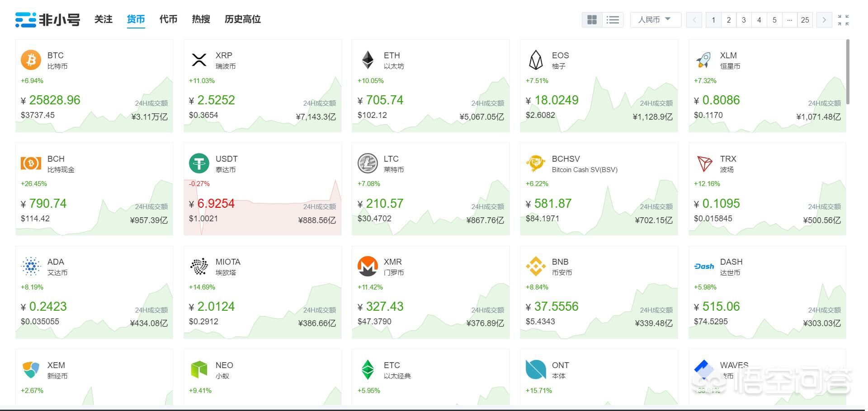Click EOS price ¥18.0249
Image resolution: width=868 pixels, height=411 pixels.
tap(552, 100)
